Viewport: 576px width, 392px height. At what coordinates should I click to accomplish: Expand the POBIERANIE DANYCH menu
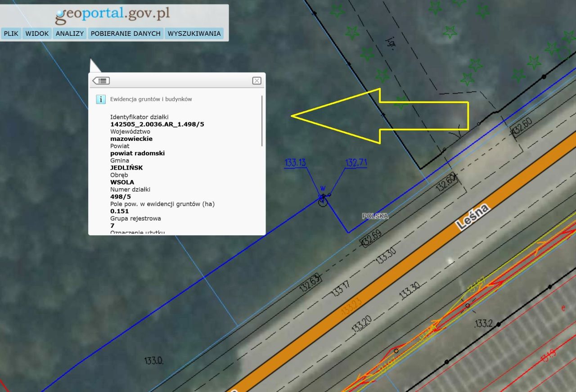tap(126, 34)
